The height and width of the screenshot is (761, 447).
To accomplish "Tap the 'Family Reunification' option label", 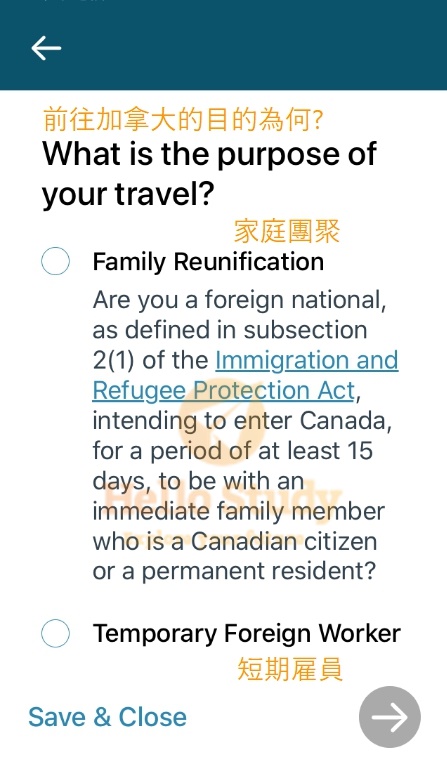I will coord(208,262).
